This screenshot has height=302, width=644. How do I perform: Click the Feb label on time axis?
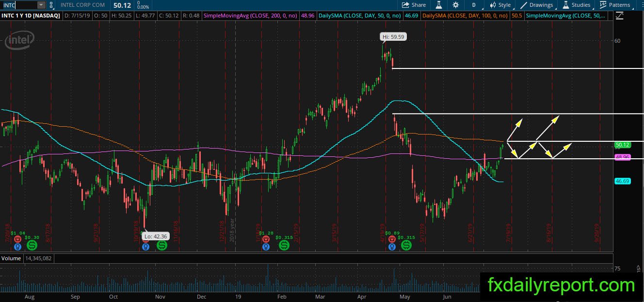[x=281, y=297]
